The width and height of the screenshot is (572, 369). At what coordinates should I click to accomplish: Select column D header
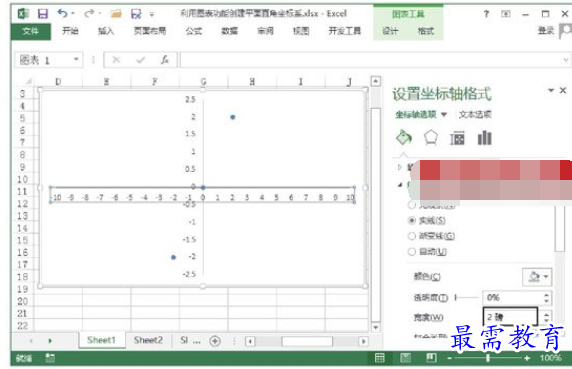pyautogui.click(x=58, y=82)
